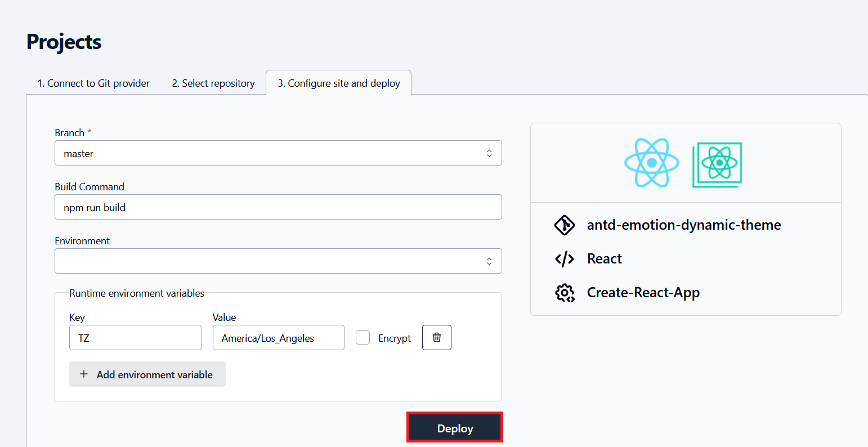Click the Build Command label
Viewport: 868px width, 447px height.
[90, 187]
